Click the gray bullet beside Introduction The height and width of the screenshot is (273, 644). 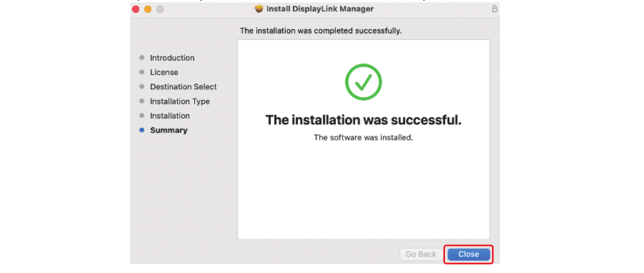click(142, 58)
